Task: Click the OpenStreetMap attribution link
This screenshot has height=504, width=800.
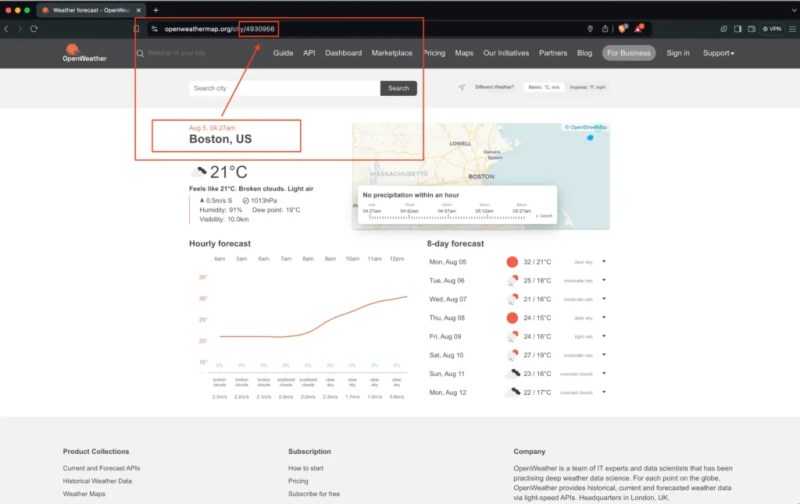Action: [588, 127]
